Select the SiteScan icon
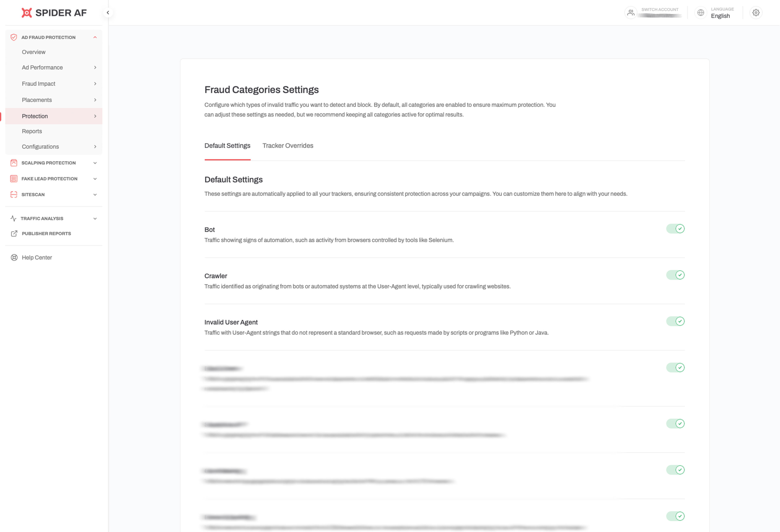 tap(14, 194)
